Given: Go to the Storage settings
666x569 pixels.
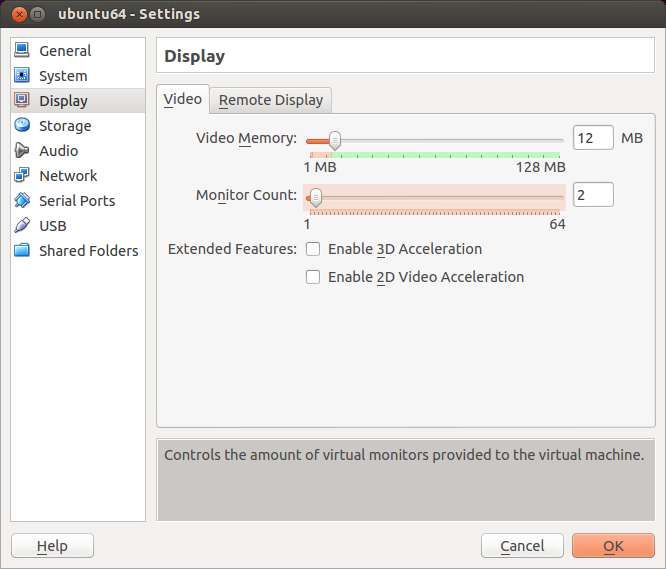Looking at the screenshot, I should tap(78, 126).
